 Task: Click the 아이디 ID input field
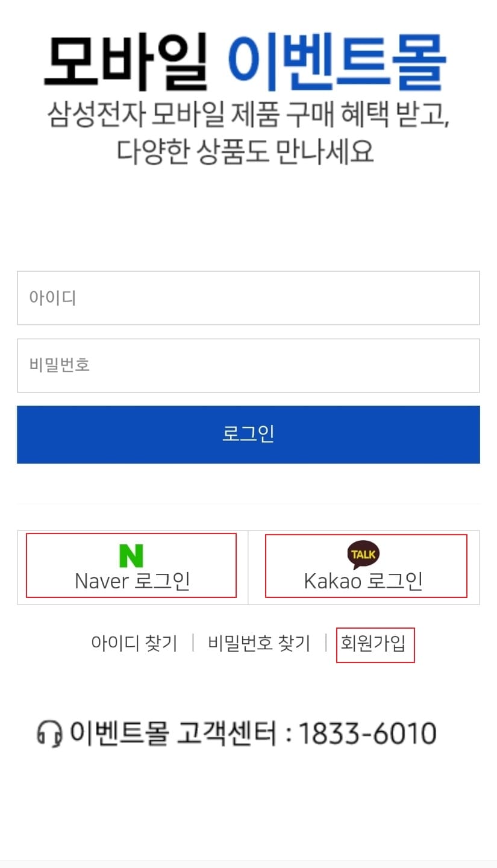(248, 298)
